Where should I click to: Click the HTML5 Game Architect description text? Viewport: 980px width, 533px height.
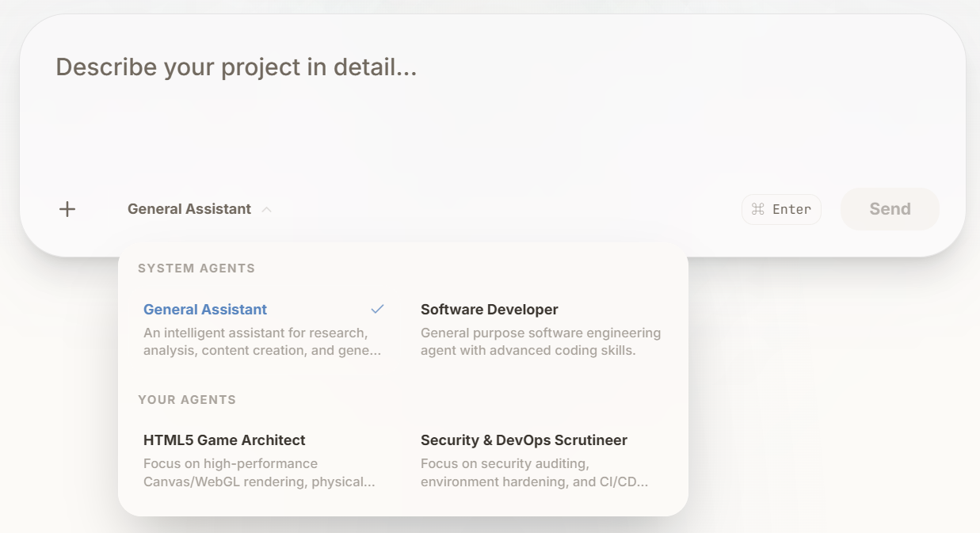click(x=259, y=472)
